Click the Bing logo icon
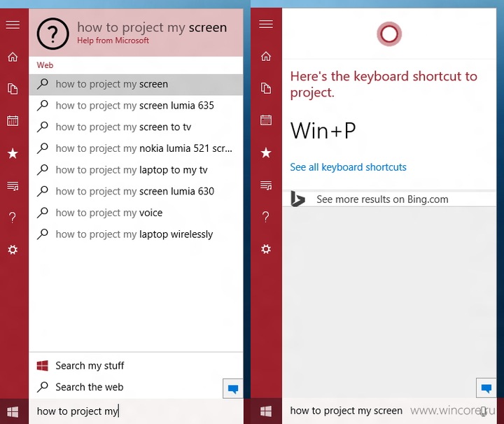Viewport: 504px width, 424px height. tap(297, 199)
